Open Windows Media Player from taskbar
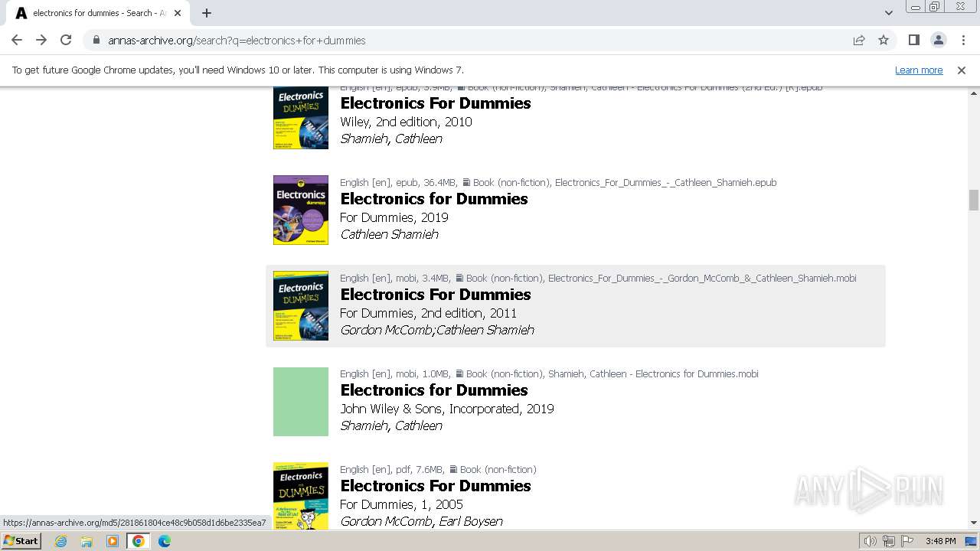 pos(113,541)
